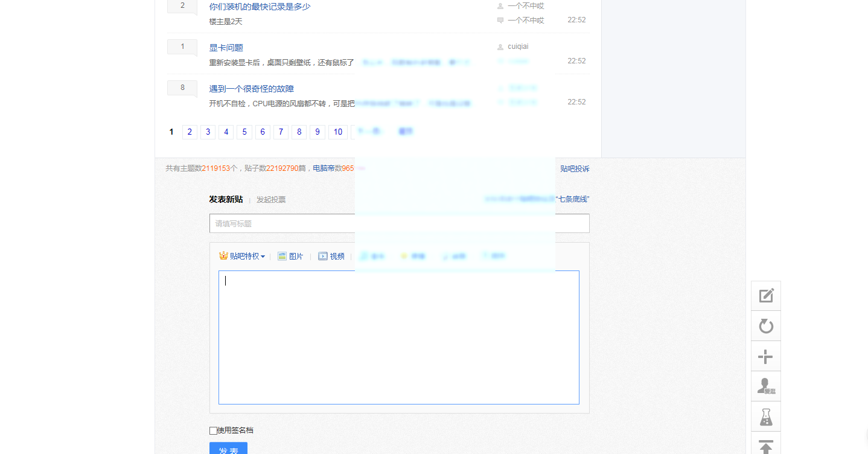This screenshot has width=868, height=454.
Task: Click the 贴吧投诉 link
Action: tap(575, 169)
